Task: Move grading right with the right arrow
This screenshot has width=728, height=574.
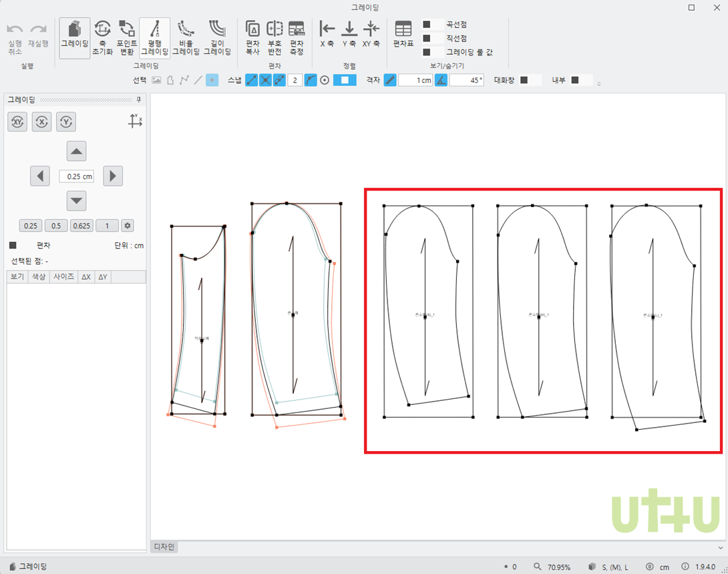Action: tap(113, 176)
